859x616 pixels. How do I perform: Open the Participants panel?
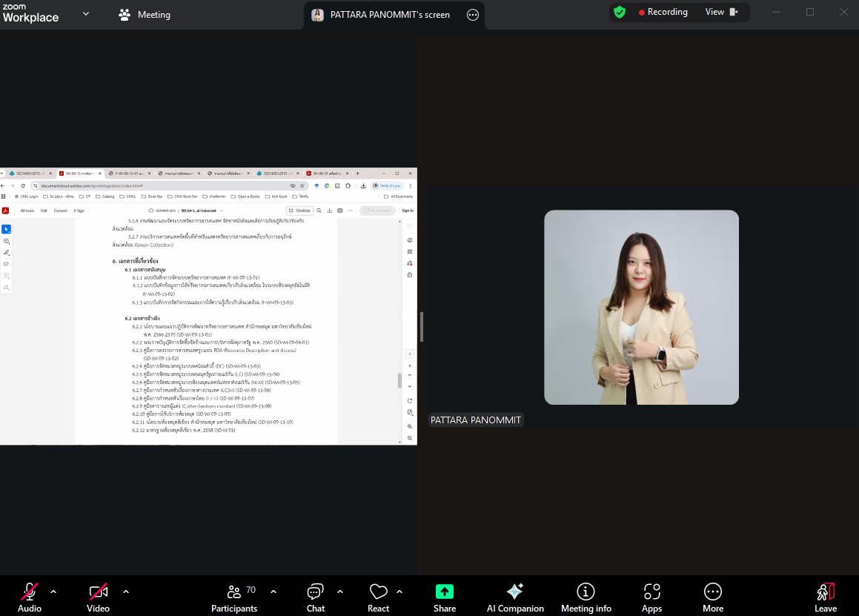(x=234, y=597)
